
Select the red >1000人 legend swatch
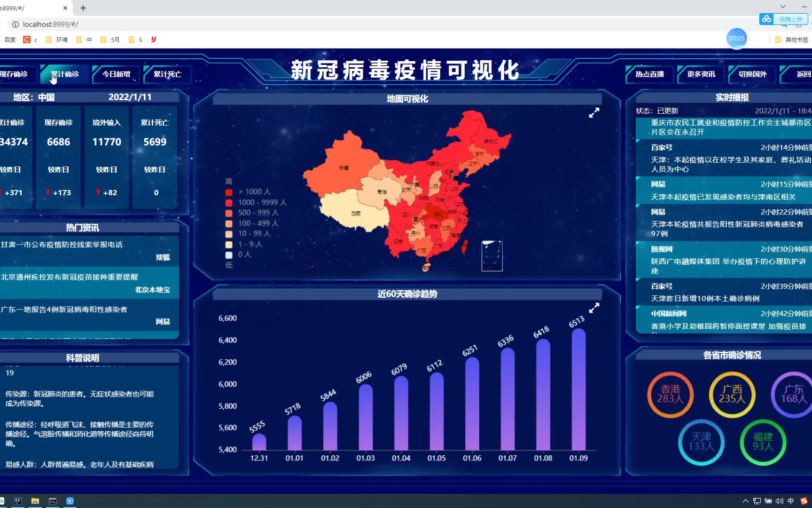pyautogui.click(x=229, y=192)
